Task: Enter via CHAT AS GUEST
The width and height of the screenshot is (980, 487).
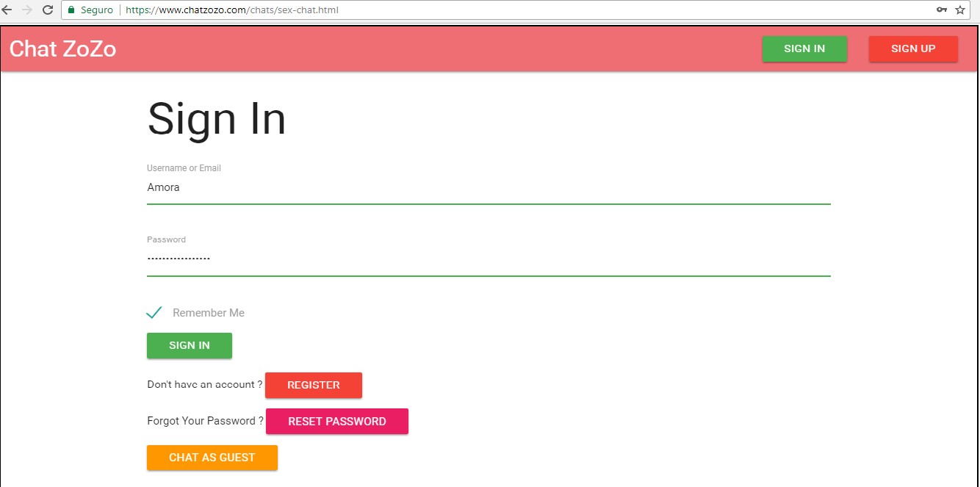Action: tap(212, 458)
